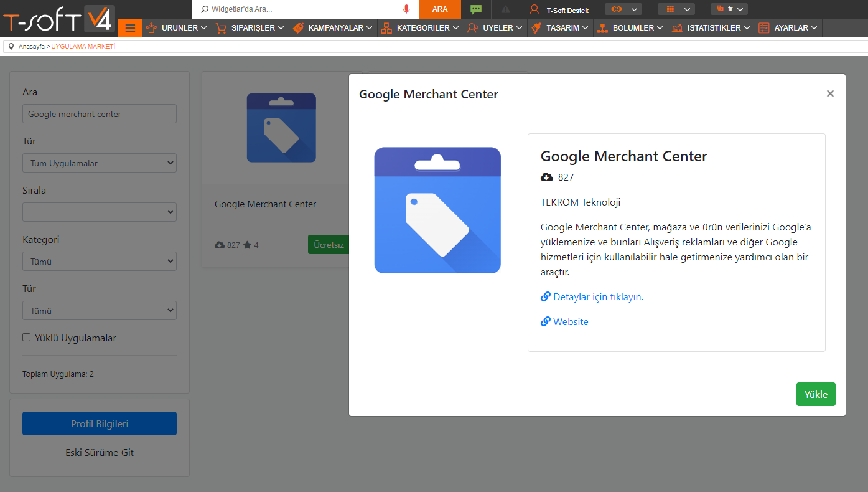The image size is (868, 492).
Task: Open the green chat messages icon
Action: pyautogui.click(x=476, y=9)
